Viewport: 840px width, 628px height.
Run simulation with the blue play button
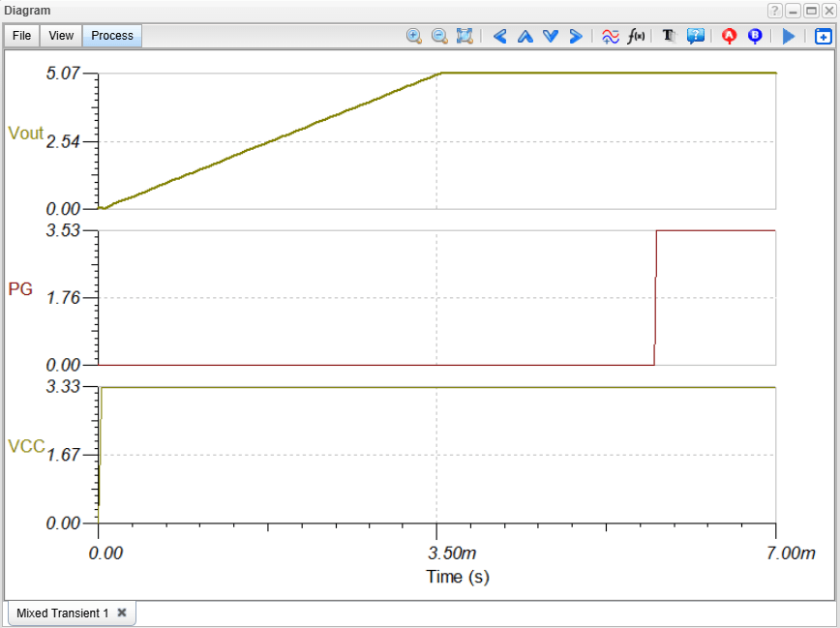point(789,36)
